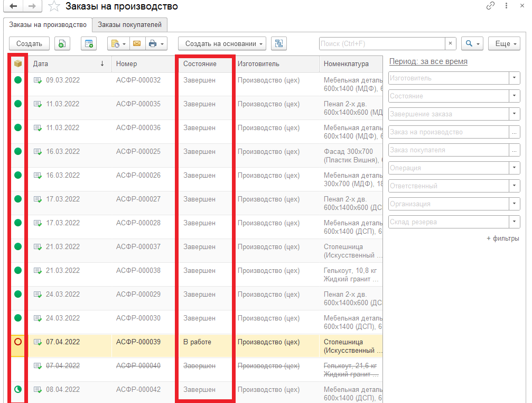532x403 pixels.
Task: Expand the Изготовитель filter dropdown
Action: point(515,78)
